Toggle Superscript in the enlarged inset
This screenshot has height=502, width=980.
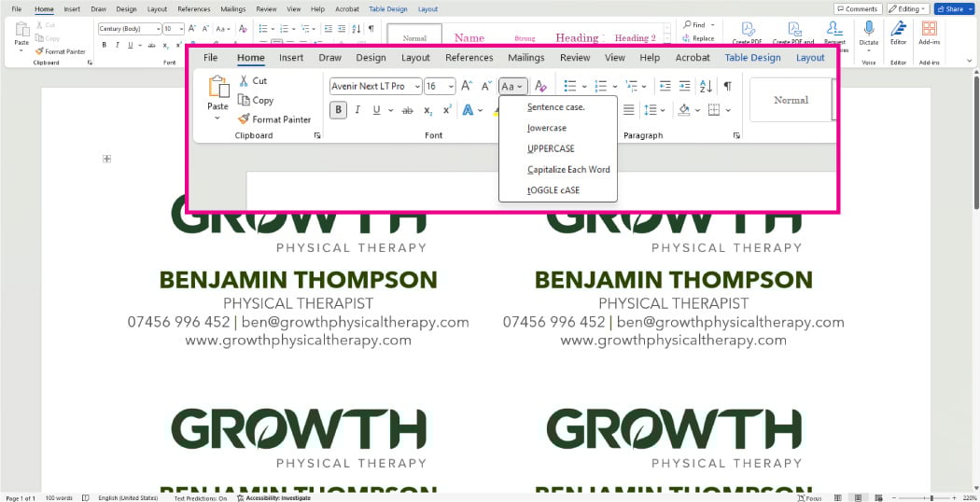[447, 110]
